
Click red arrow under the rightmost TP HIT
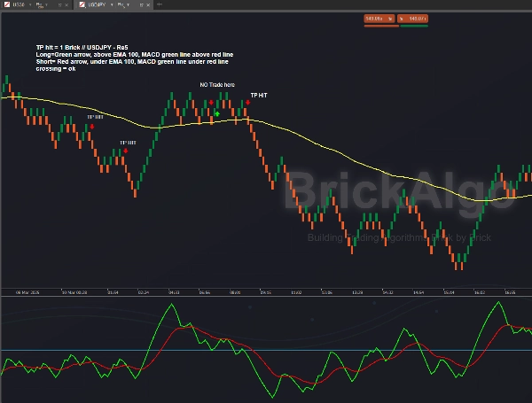pyautogui.click(x=247, y=103)
